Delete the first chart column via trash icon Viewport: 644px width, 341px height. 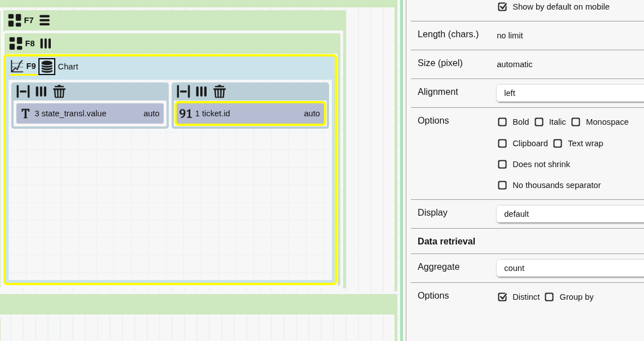pyautogui.click(x=59, y=91)
